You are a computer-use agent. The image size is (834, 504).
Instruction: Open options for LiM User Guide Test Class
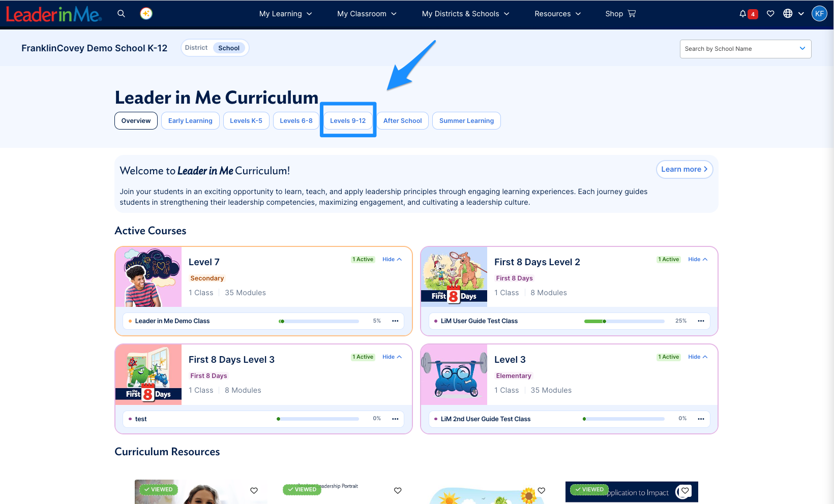click(701, 321)
